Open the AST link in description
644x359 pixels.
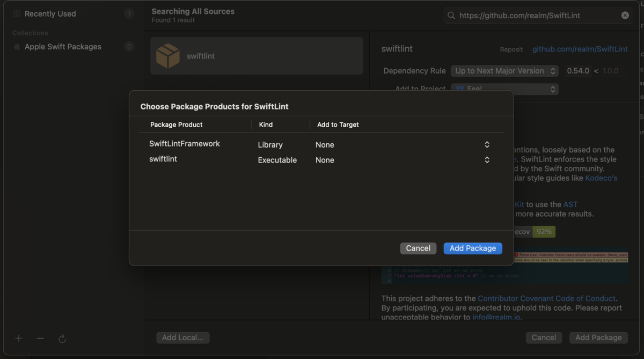click(x=570, y=204)
